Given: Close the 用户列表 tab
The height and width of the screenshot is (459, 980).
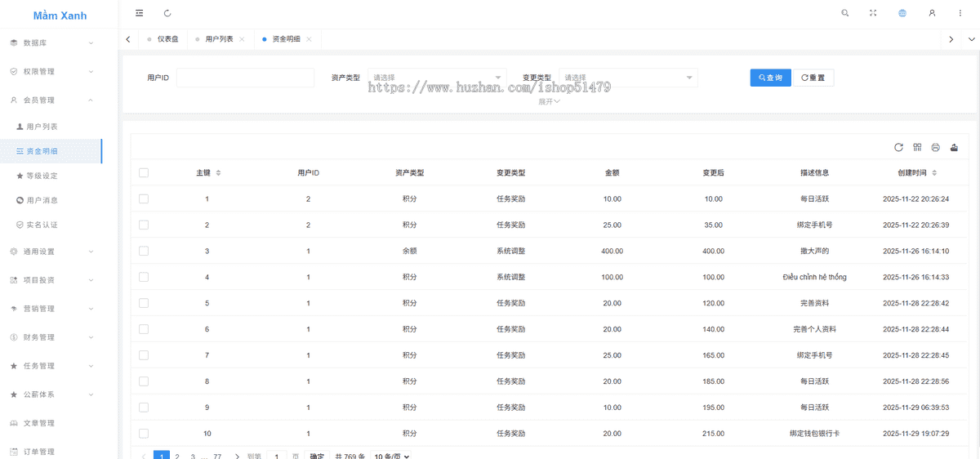Looking at the screenshot, I should coord(242,39).
